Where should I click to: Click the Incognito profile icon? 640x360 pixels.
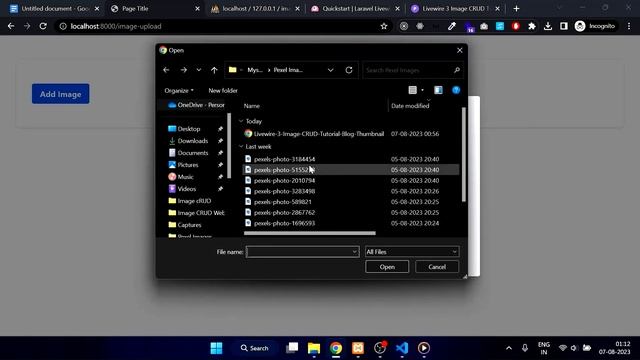click(595, 26)
